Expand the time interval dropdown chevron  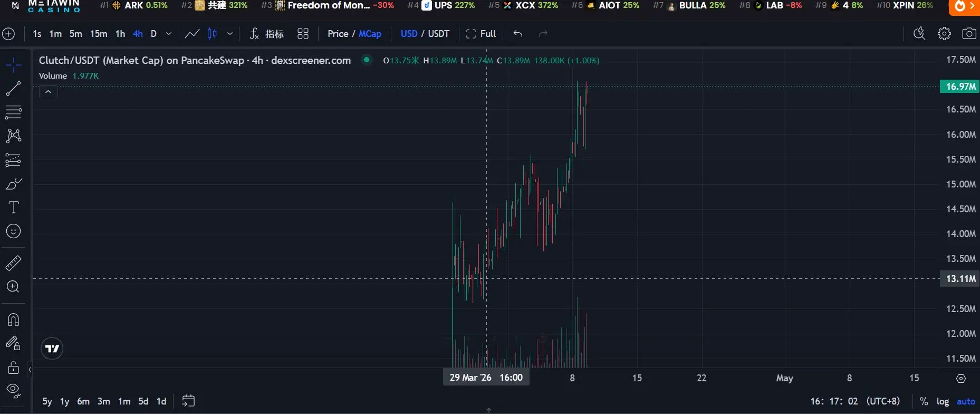click(x=169, y=34)
